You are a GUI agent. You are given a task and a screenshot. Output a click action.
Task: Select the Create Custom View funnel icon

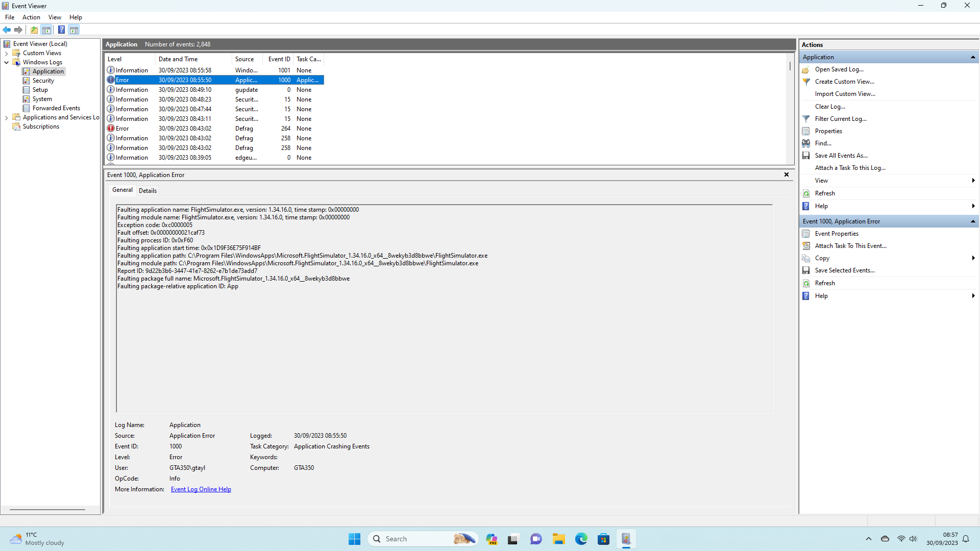click(806, 82)
